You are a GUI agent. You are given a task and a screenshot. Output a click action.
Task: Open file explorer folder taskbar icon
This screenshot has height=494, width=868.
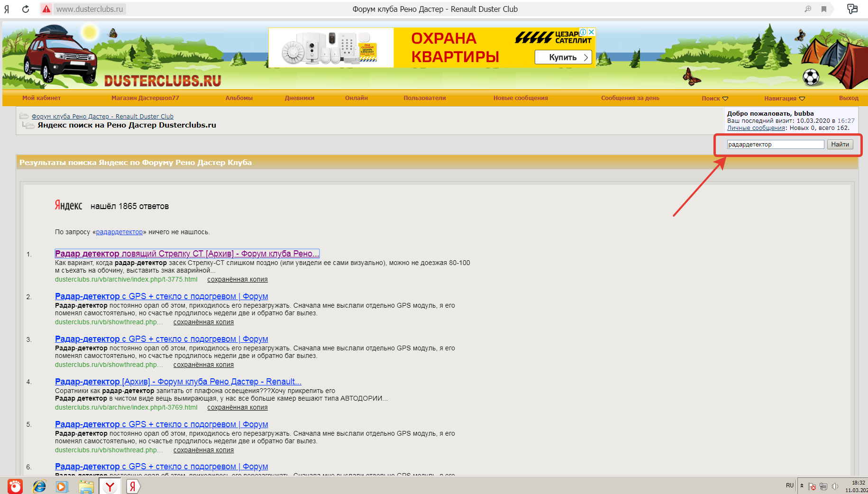click(x=86, y=487)
